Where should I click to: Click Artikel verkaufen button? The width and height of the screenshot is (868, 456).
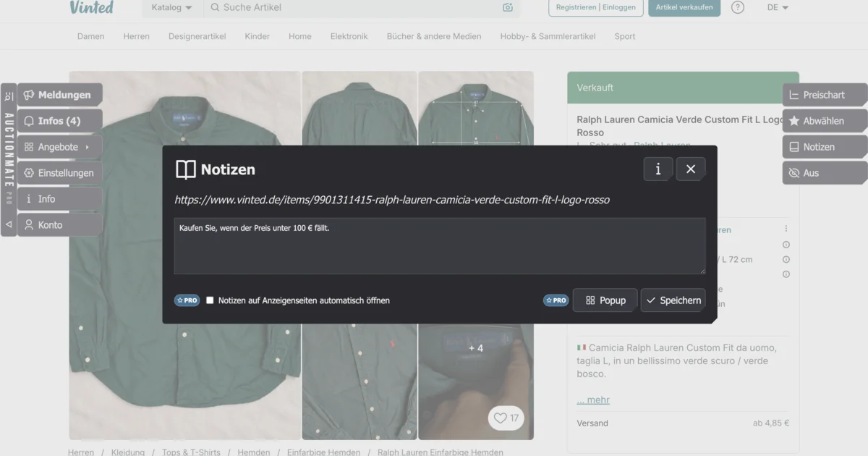click(x=684, y=7)
